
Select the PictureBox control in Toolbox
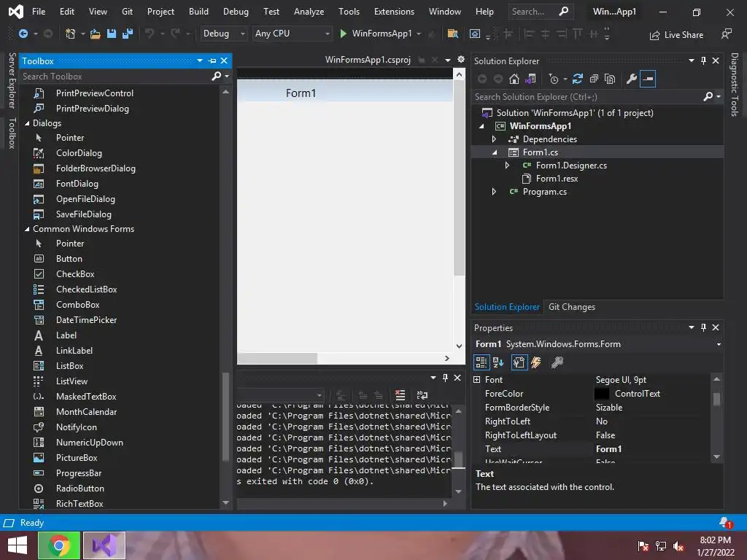(x=77, y=458)
